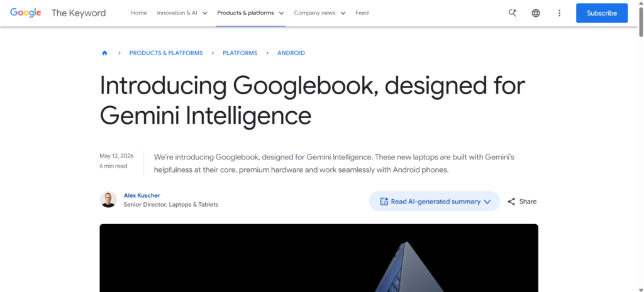This screenshot has height=292, width=644.
Task: Expand the Company news chevron
Action: point(343,13)
